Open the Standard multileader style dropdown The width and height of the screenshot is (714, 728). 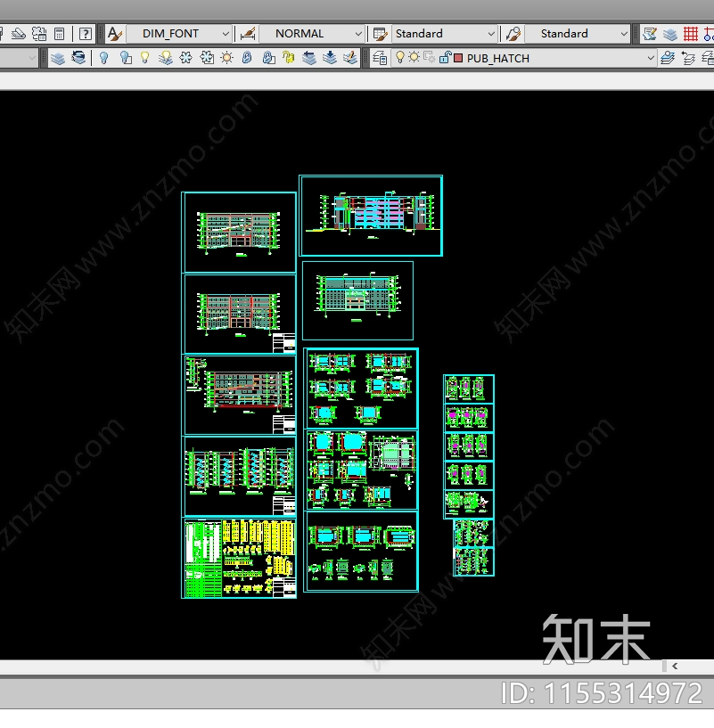tap(578, 34)
